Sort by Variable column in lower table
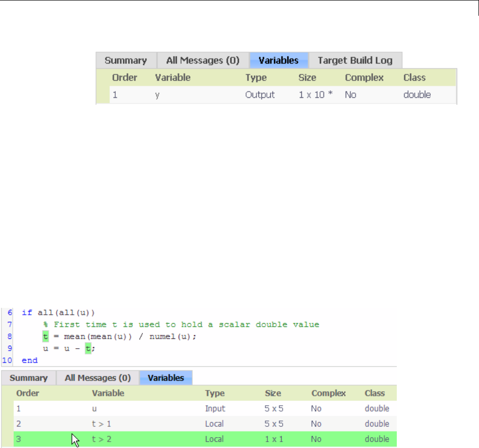 tap(108, 393)
